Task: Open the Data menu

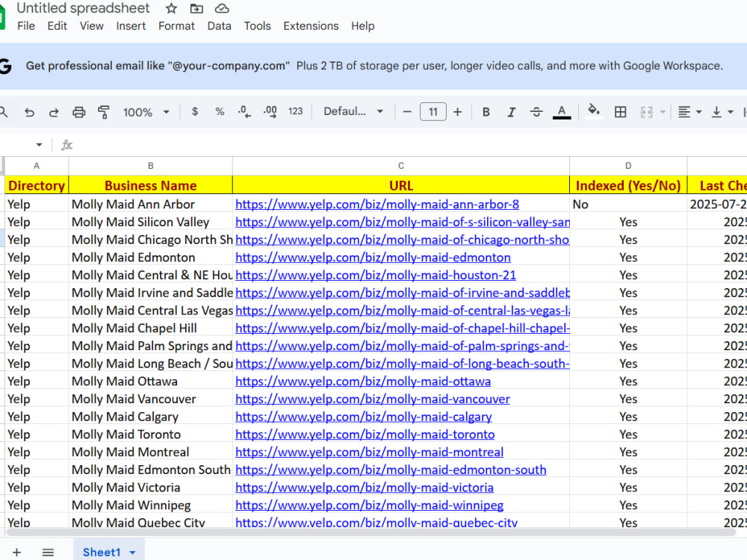Action: coord(219,26)
